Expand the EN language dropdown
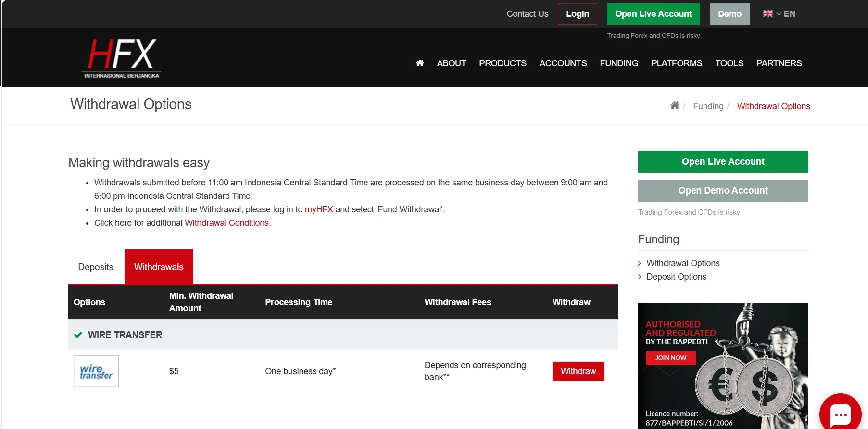Image resolution: width=868 pixels, height=429 pixels. tap(786, 14)
